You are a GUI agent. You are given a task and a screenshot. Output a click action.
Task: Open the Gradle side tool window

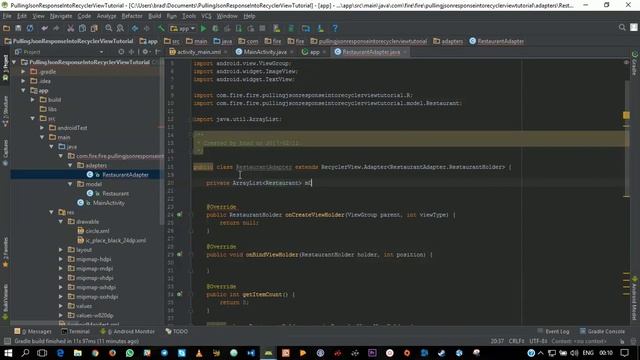[635, 63]
